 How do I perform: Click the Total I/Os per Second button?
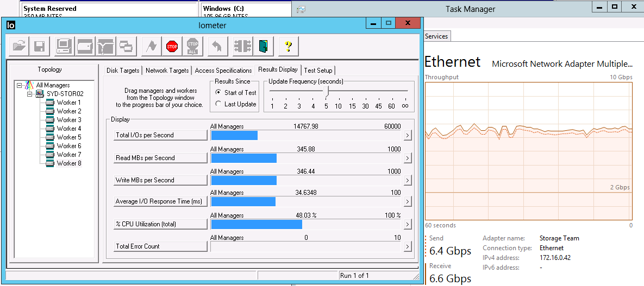pyautogui.click(x=160, y=135)
